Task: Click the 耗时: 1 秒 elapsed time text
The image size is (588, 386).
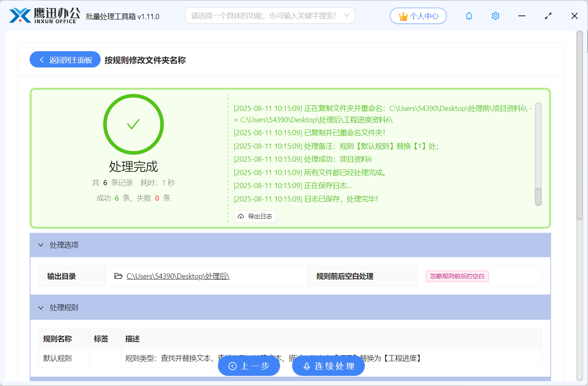Action: 158,183
